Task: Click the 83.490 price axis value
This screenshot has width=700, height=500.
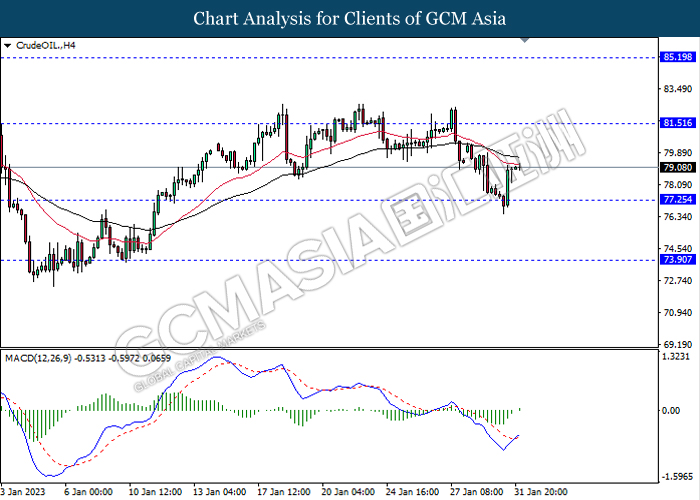Action: tap(678, 89)
